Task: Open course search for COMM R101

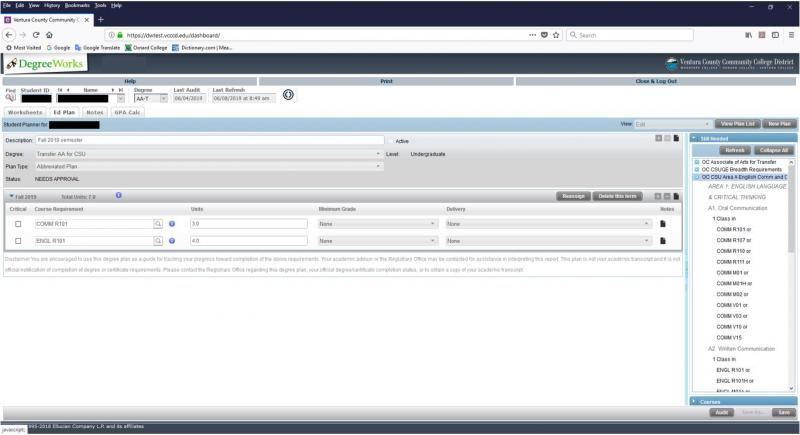Action: 158,224
